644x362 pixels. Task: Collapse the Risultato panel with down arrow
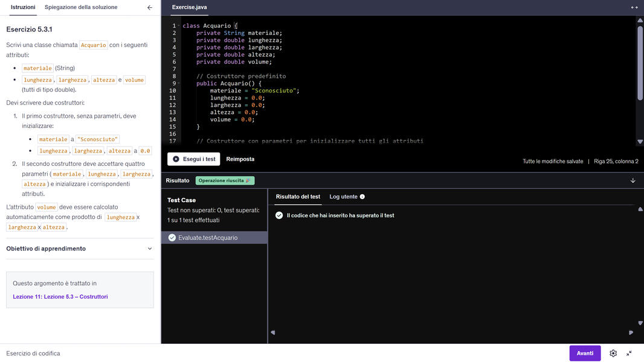click(633, 180)
